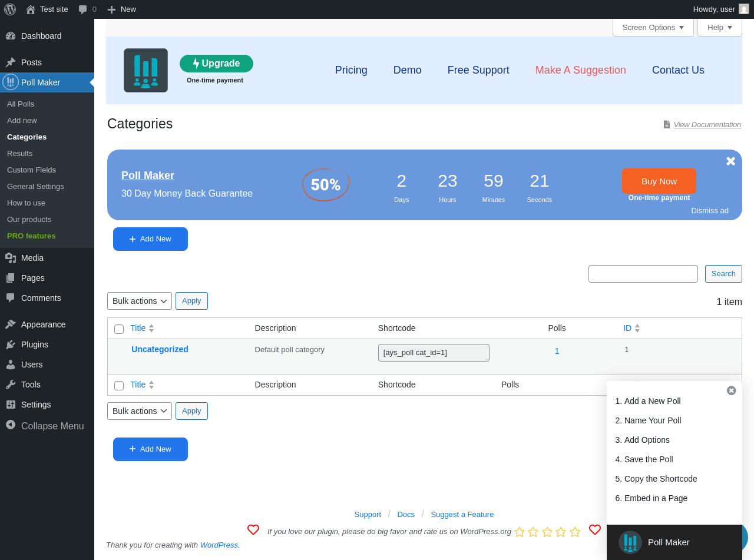Click the Poll Maker sidebar icon
The height and width of the screenshot is (560, 754).
click(11, 82)
